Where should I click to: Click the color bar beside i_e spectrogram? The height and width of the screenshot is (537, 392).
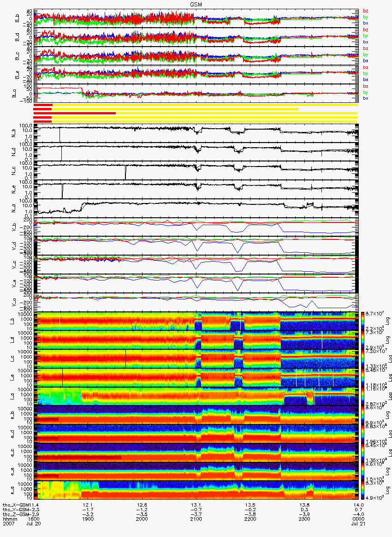[x=363, y=378]
